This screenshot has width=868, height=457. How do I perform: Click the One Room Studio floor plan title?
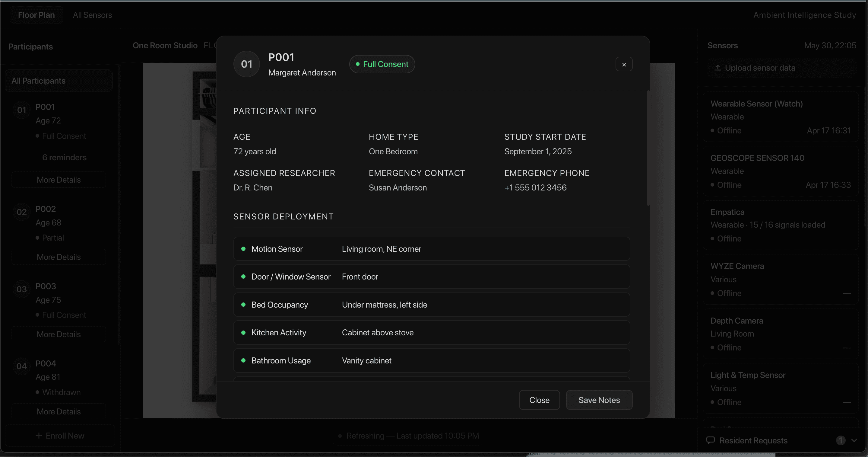tap(165, 46)
